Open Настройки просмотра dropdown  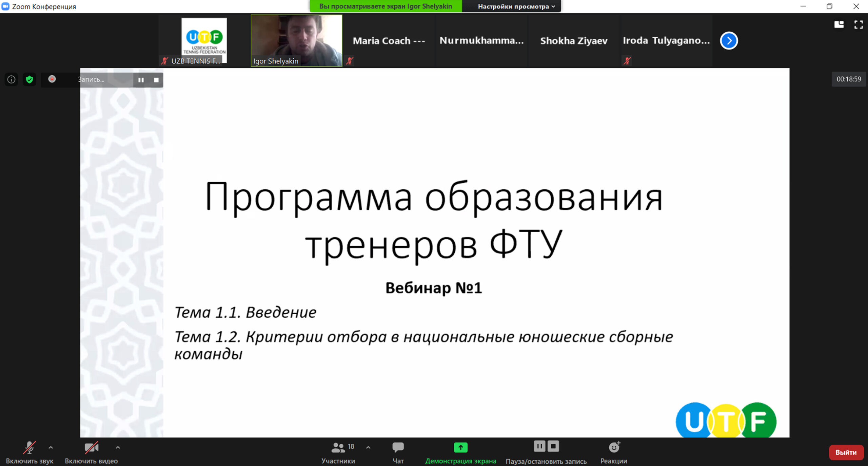pyautogui.click(x=516, y=6)
